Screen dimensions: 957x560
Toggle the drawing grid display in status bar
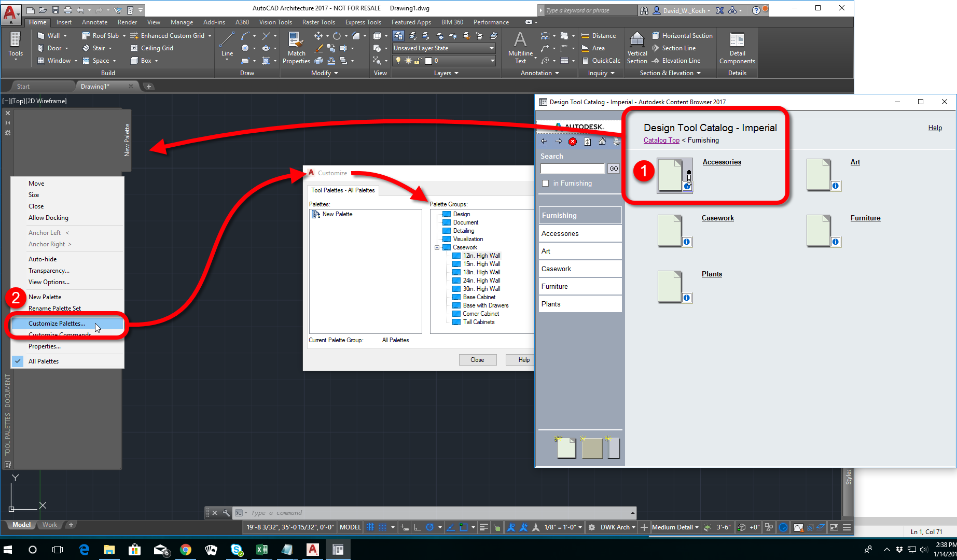point(371,527)
